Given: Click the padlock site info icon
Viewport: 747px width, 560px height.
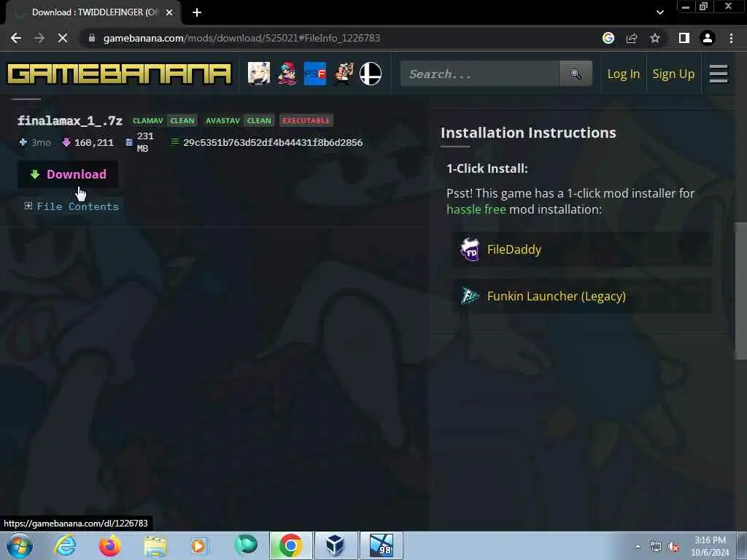Looking at the screenshot, I should (92, 38).
